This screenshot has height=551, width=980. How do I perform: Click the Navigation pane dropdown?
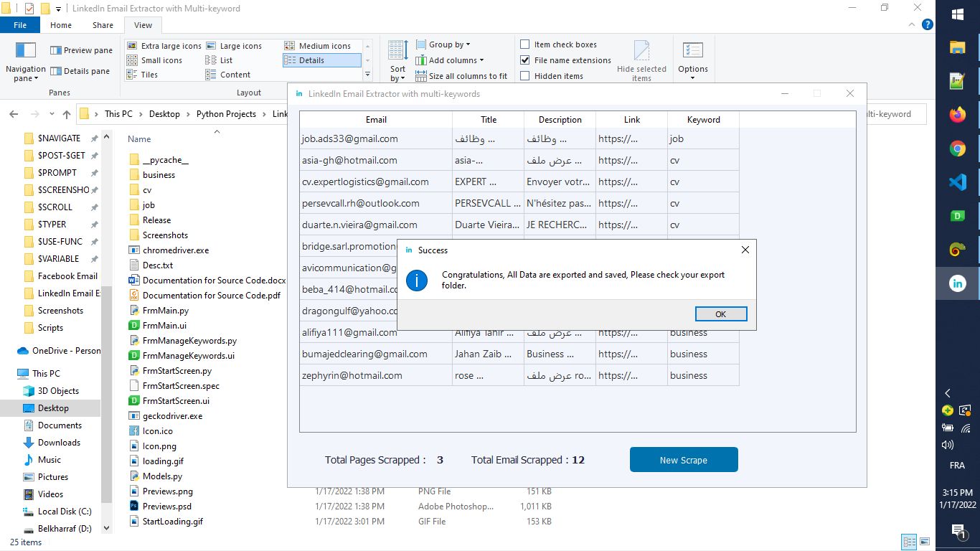click(x=25, y=62)
